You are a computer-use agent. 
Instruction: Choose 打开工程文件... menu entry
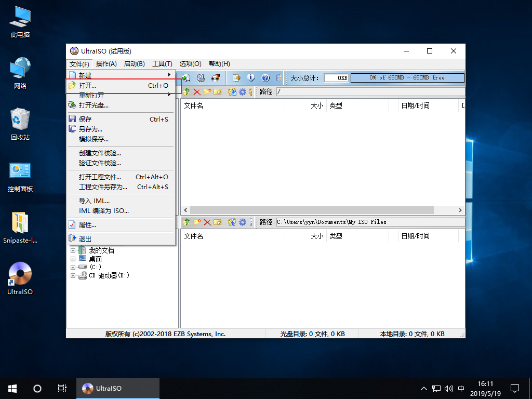[x=121, y=177]
